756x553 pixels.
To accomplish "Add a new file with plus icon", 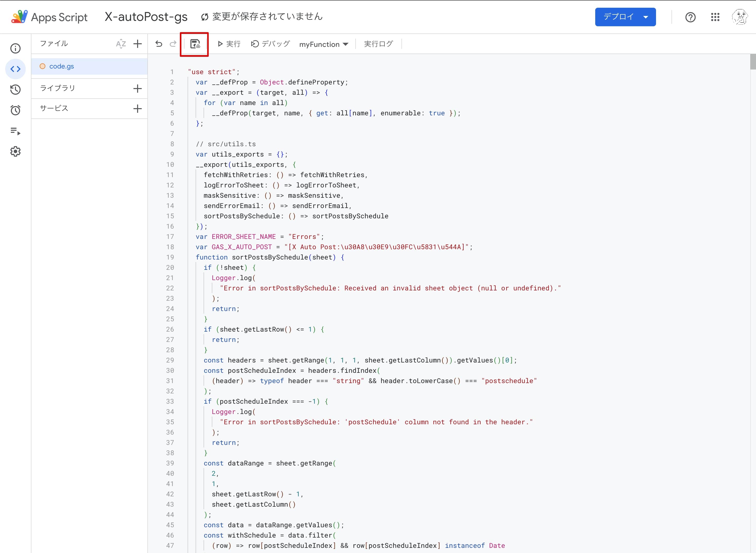I will point(137,44).
